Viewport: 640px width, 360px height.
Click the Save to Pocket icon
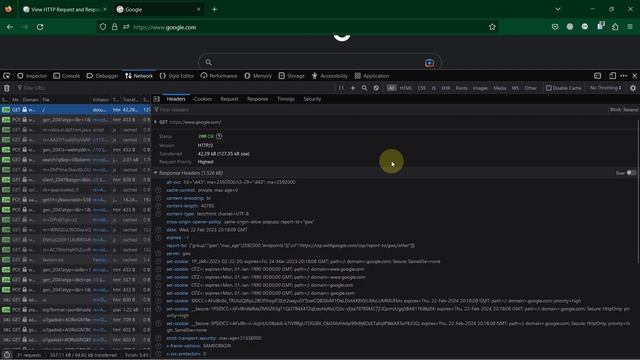pyautogui.click(x=555, y=27)
